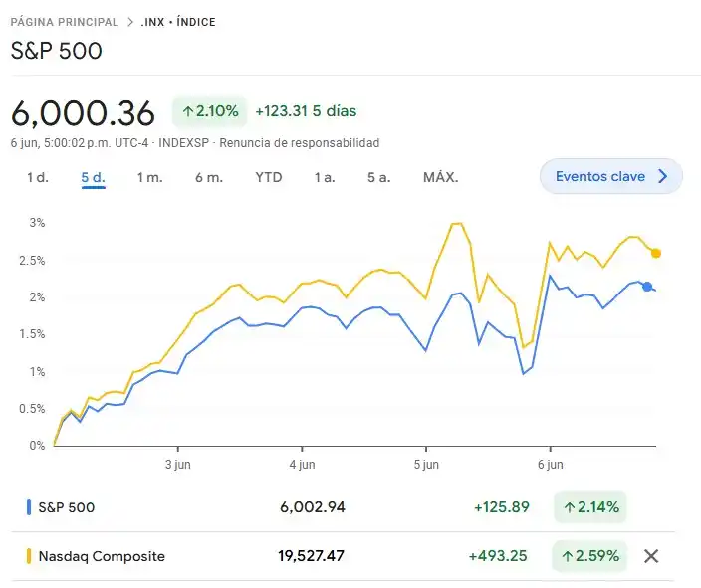Screen dimensions: 701x588
Task: Click the green up arrow in 2.10% badge
Action: [x=188, y=111]
